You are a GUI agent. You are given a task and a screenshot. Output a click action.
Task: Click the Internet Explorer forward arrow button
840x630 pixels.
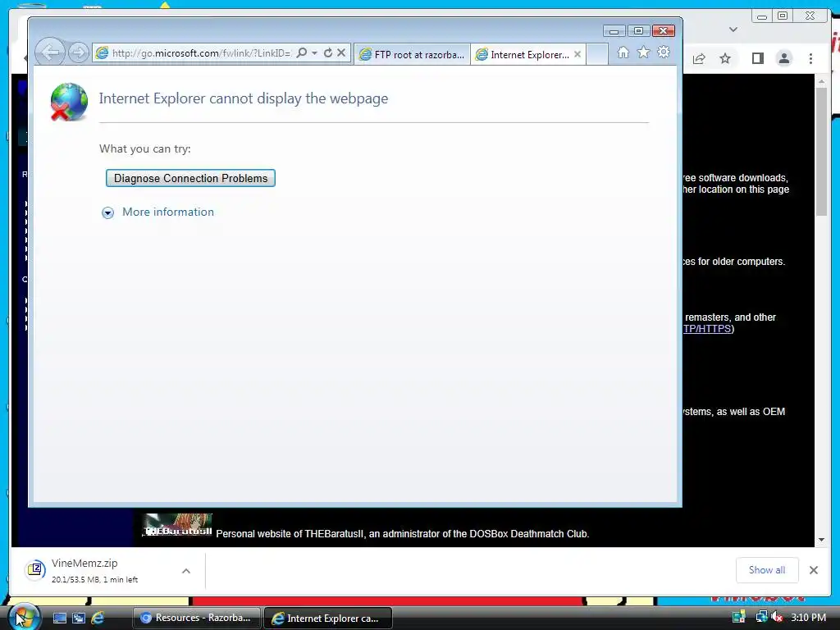(79, 52)
